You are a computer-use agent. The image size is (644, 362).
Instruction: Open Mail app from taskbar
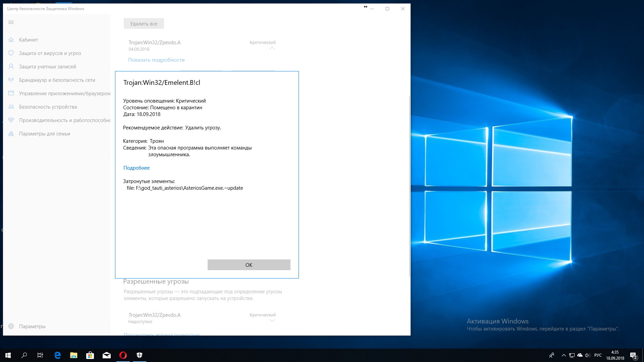(x=107, y=355)
